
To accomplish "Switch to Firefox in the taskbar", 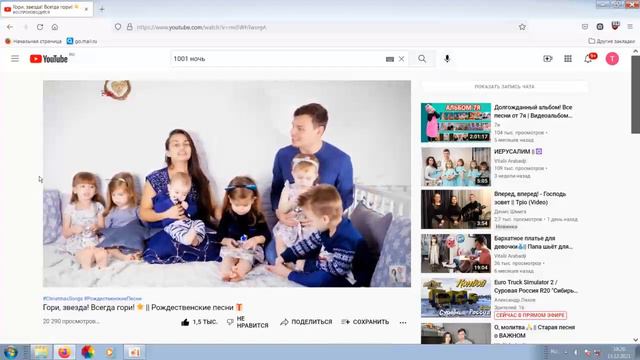I will (x=64, y=352).
